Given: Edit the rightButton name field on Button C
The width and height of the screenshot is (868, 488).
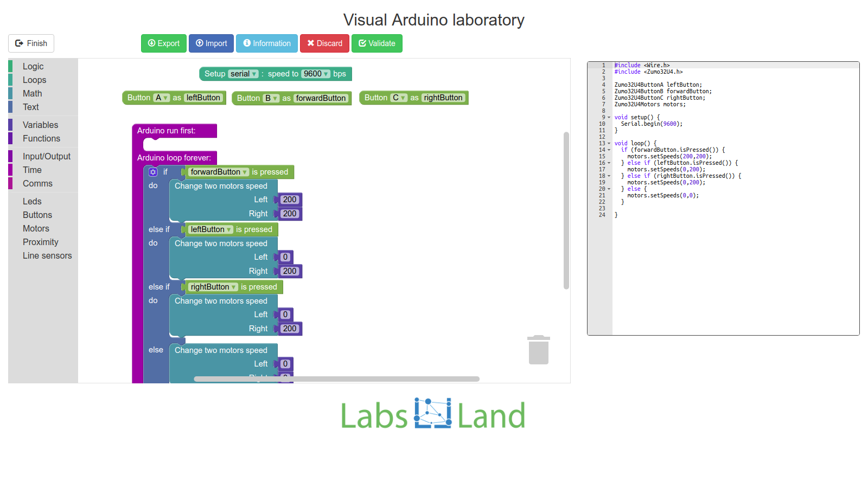Looking at the screenshot, I should 443,98.
